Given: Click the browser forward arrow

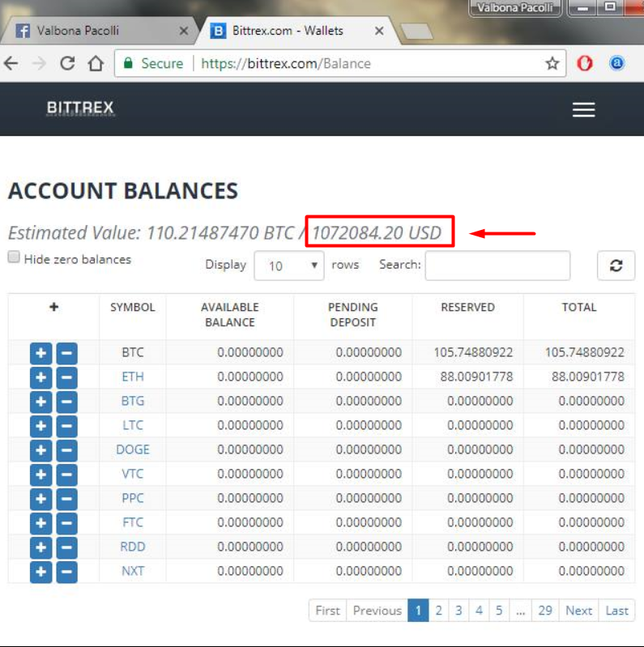Looking at the screenshot, I should point(39,63).
